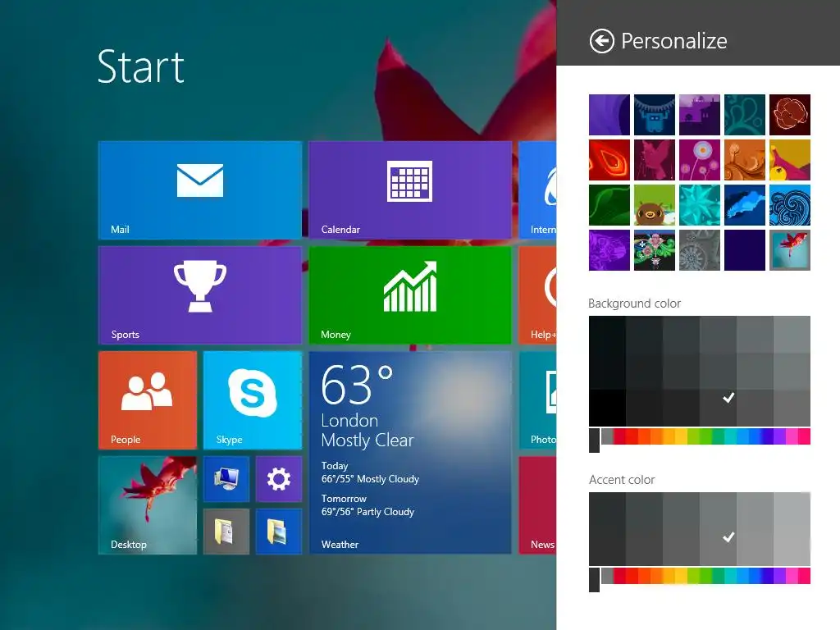Choose green on the background color strip
The image size is (840, 630).
[706, 436]
